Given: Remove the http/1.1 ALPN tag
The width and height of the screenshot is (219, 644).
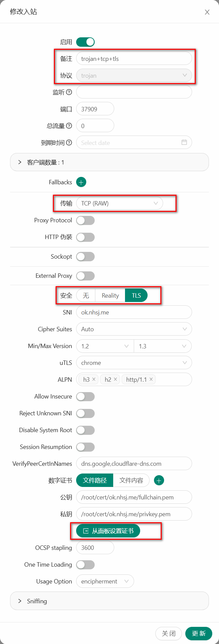Looking at the screenshot, I should (151, 379).
